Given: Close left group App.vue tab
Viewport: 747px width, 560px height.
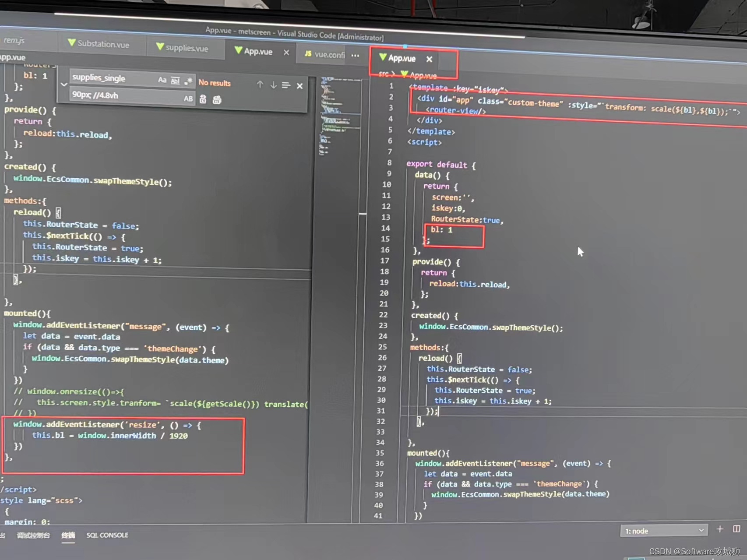Looking at the screenshot, I should point(286,53).
